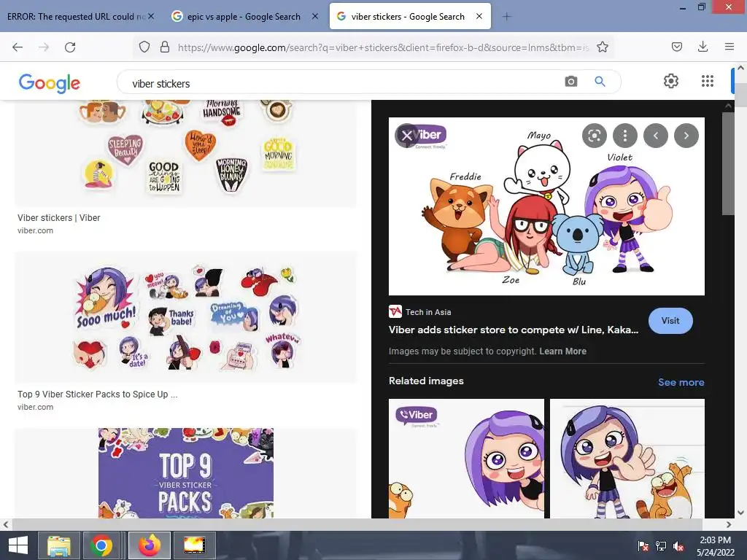Click the Google logo
Viewport: 747px width, 560px height.
[x=50, y=83]
